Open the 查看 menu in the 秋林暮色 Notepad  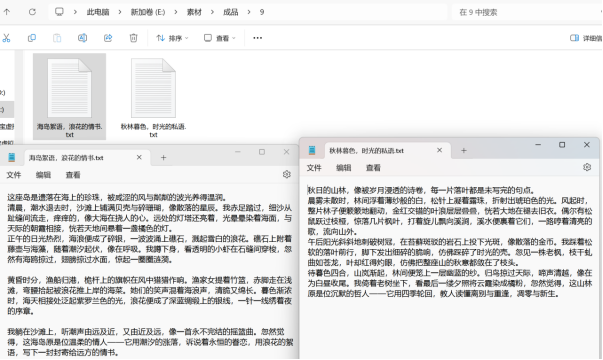[x=373, y=168]
